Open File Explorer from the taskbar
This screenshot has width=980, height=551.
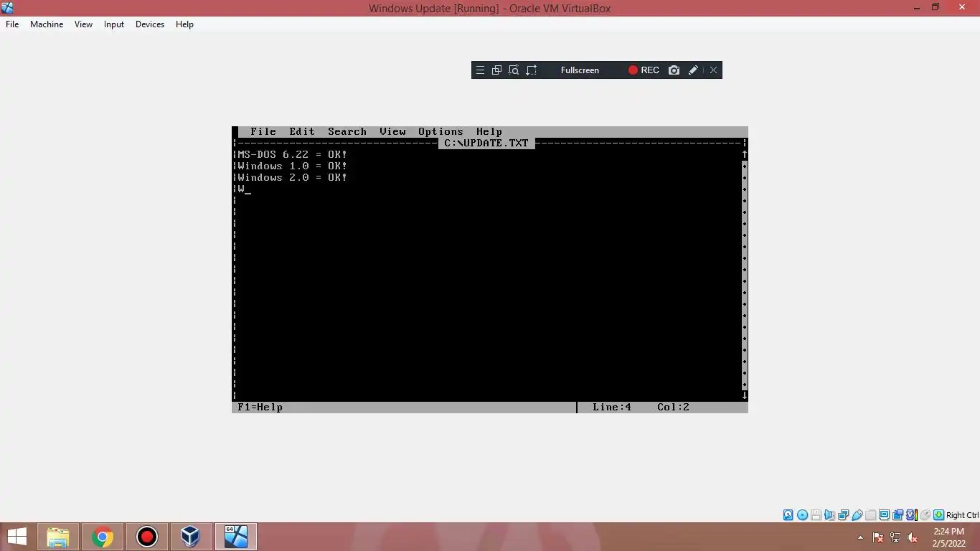tap(58, 537)
